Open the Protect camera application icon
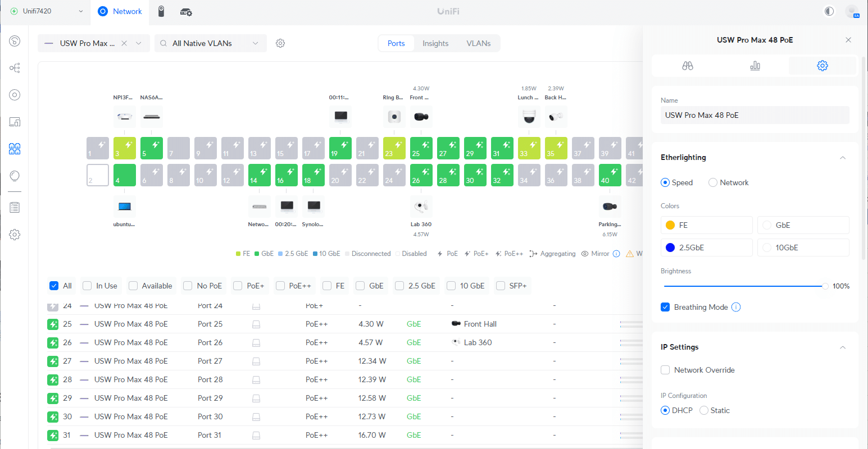868x449 pixels. coord(161,11)
